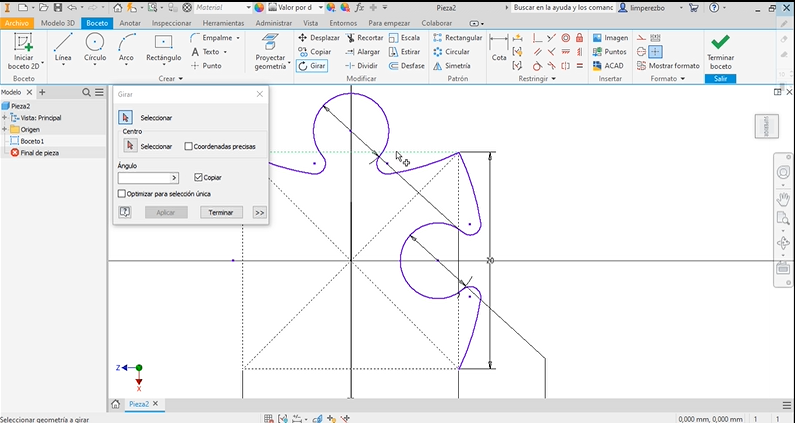Click the Terminar button in dialog
The height and width of the screenshot is (423, 795).
tap(221, 213)
